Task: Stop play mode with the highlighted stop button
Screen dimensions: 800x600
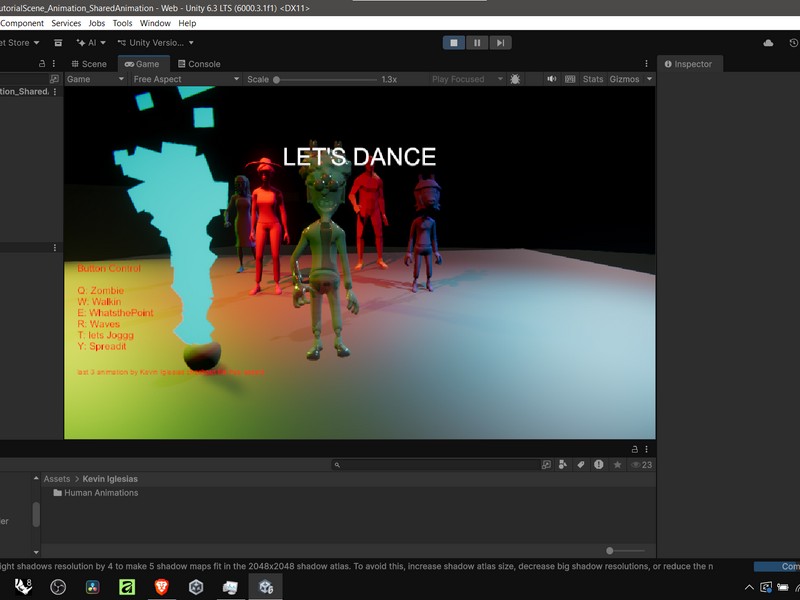Action: coord(455,42)
